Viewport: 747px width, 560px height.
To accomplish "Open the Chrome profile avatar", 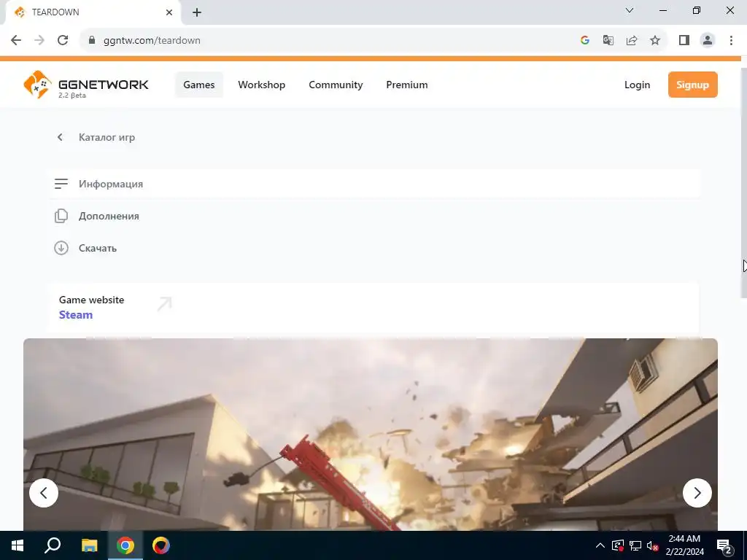I will [708, 40].
